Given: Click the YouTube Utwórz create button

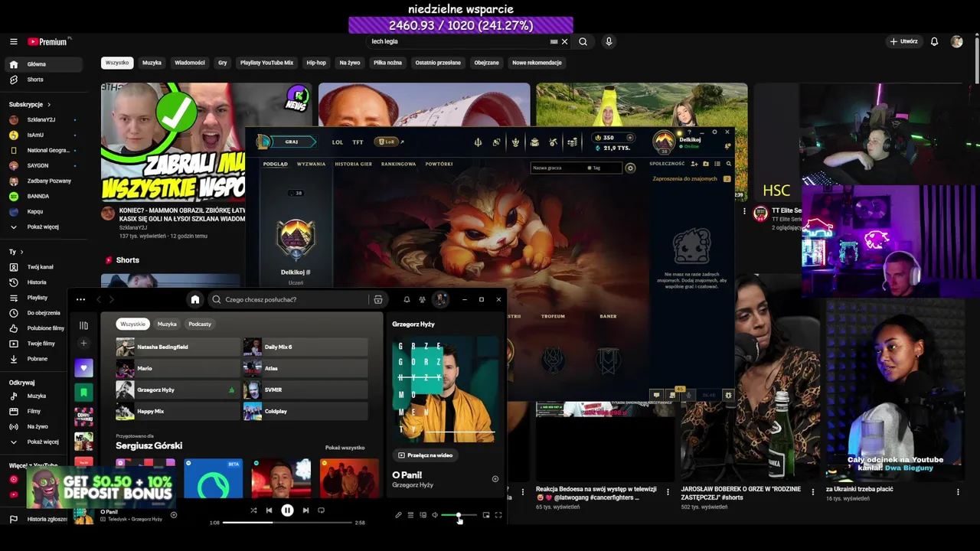Looking at the screenshot, I should [x=903, y=41].
